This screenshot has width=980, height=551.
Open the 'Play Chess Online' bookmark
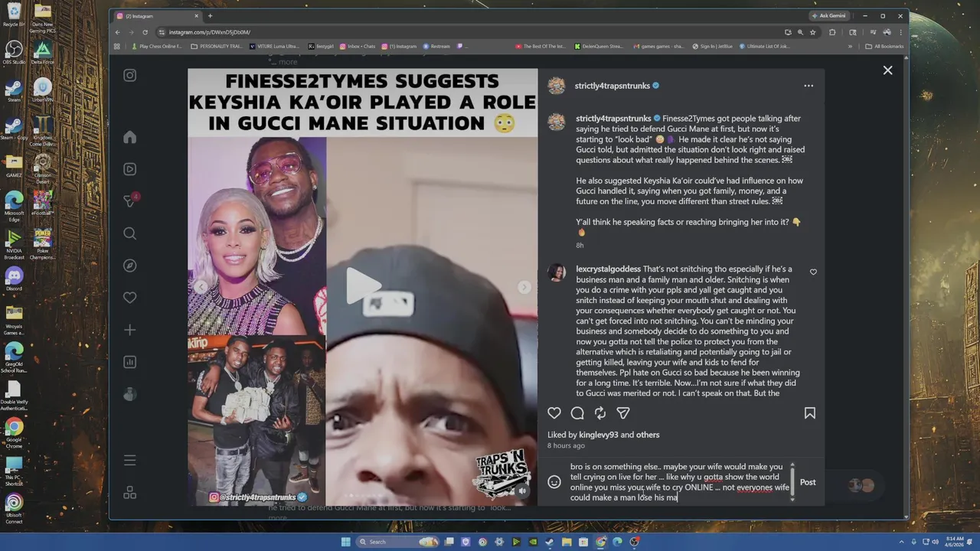(x=156, y=46)
